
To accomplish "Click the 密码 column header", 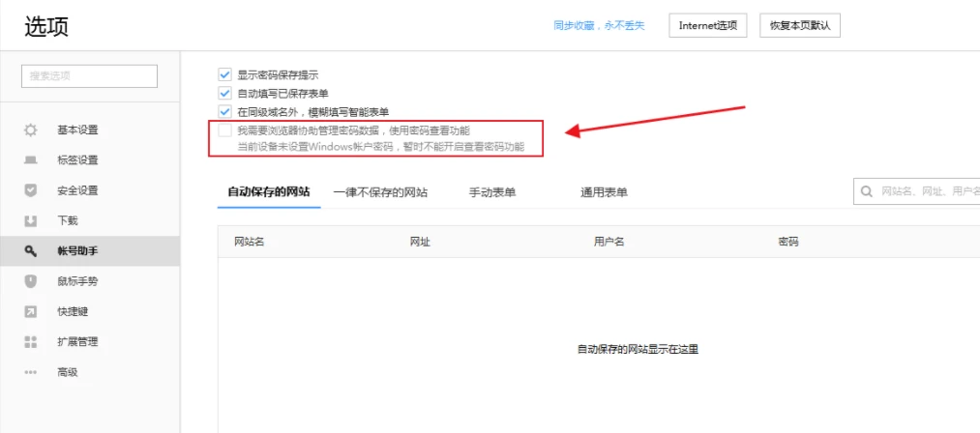I will pyautogui.click(x=788, y=242).
